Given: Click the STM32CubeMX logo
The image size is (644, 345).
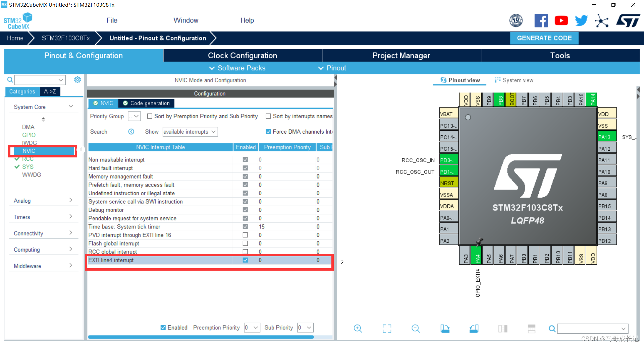Looking at the screenshot, I should 18,21.
